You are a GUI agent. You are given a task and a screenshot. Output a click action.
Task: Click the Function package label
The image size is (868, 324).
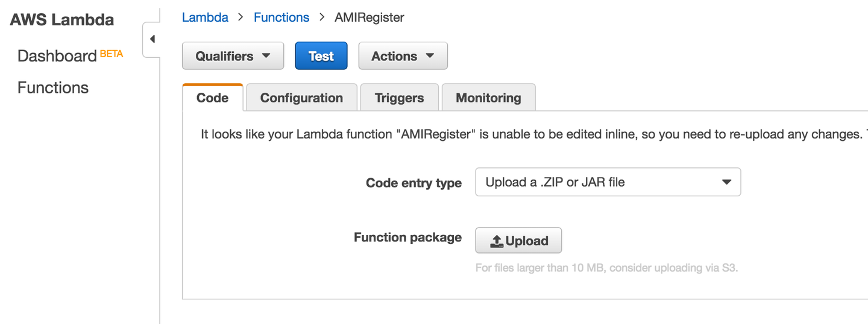point(407,237)
